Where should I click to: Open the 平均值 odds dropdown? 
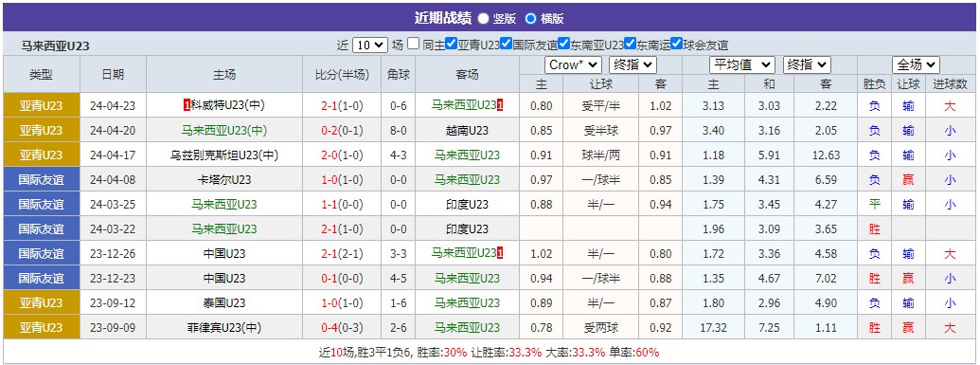[x=742, y=64]
